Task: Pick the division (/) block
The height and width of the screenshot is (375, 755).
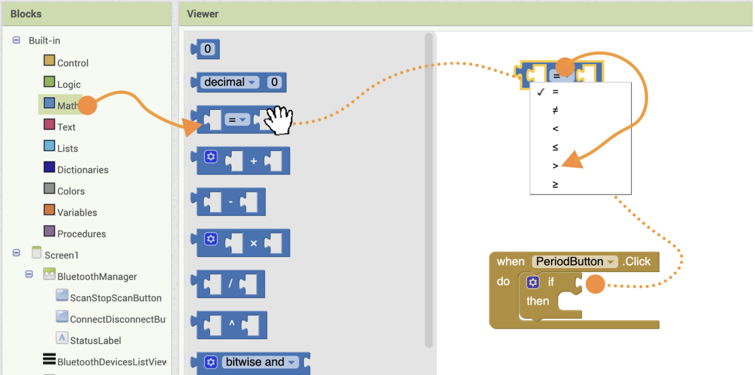Action: 228,284
